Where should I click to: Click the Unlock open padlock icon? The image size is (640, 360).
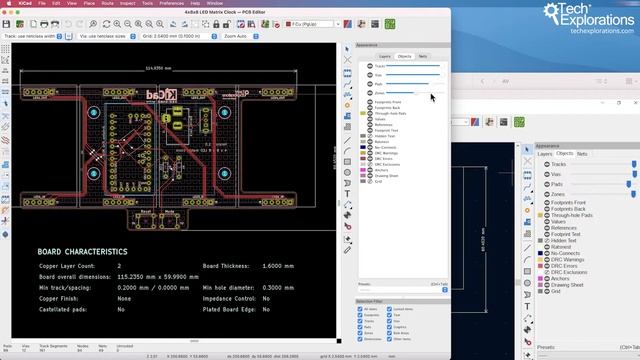227,24
